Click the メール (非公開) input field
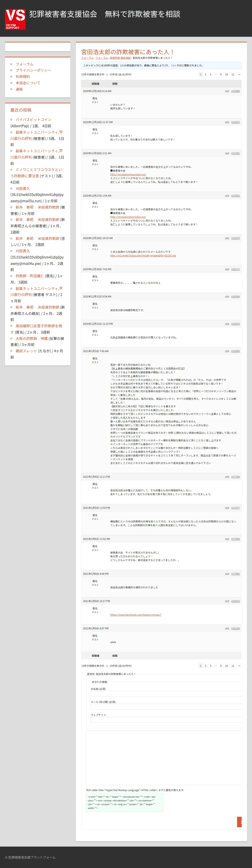 coord(166,707)
